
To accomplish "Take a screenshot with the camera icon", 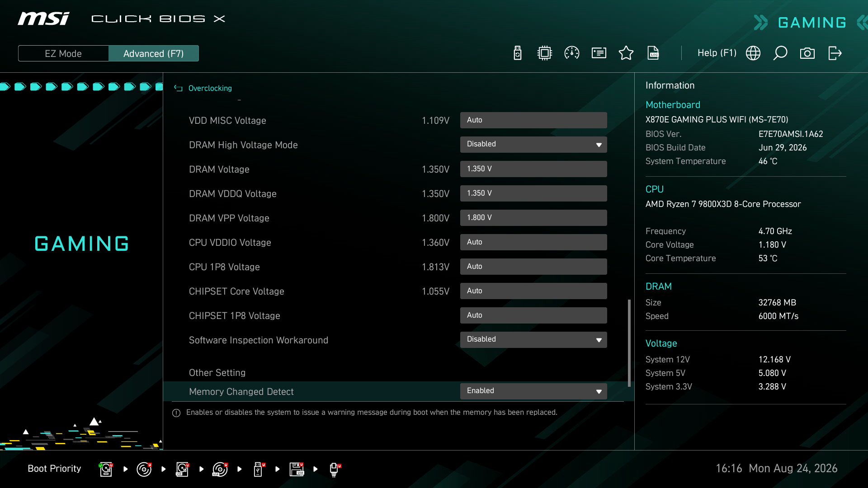I will pyautogui.click(x=807, y=53).
